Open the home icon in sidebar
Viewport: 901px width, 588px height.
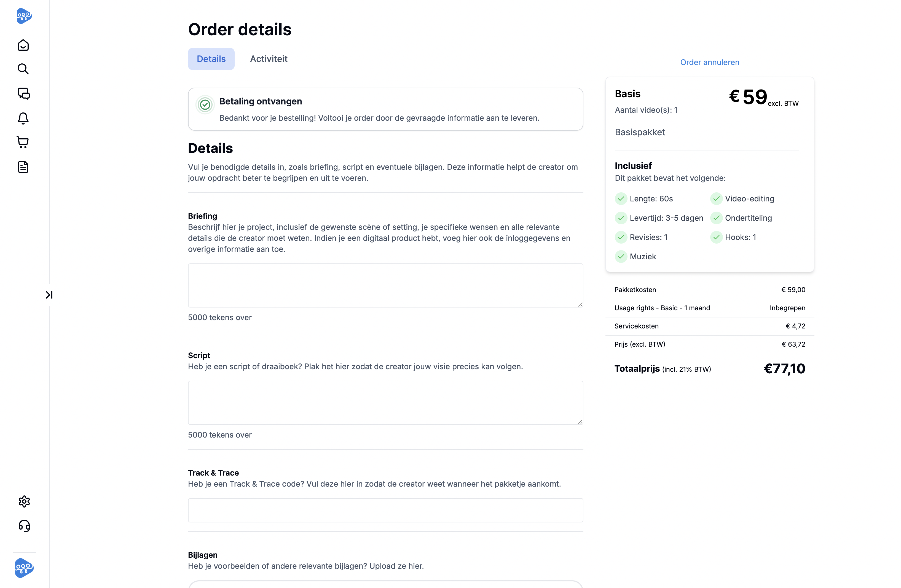point(23,45)
